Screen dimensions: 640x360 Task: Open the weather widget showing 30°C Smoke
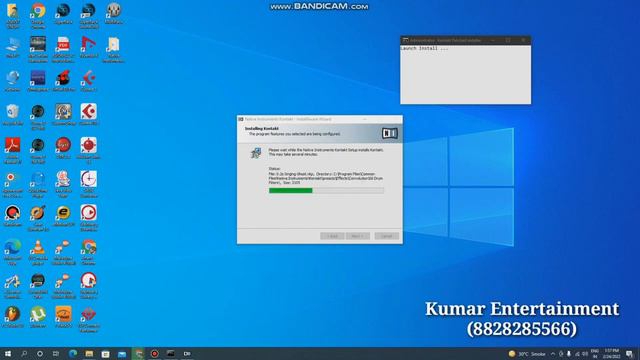pyautogui.click(x=527, y=354)
